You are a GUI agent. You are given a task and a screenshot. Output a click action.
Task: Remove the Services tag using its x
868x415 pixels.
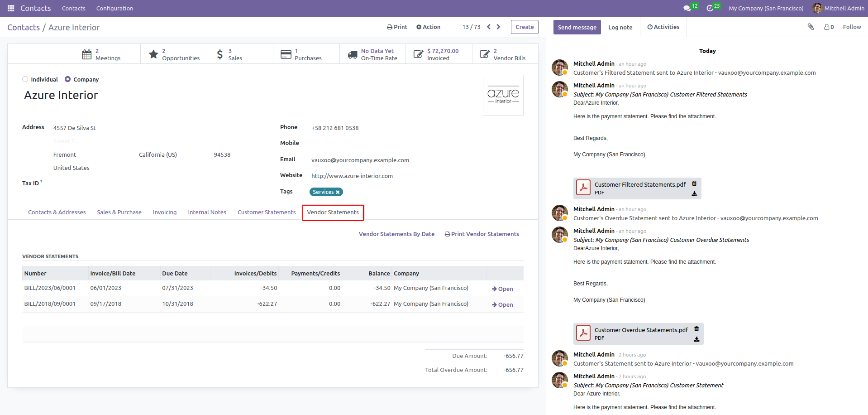click(x=338, y=192)
